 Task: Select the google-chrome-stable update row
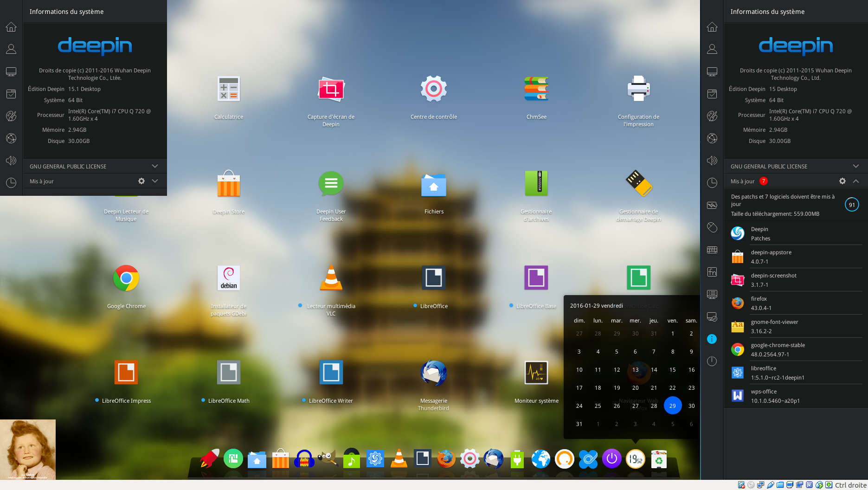point(796,349)
